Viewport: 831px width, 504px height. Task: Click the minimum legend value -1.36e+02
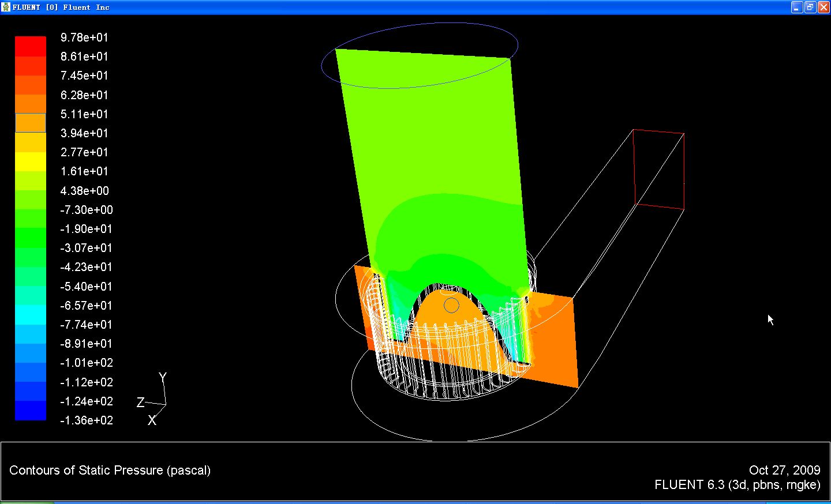point(87,420)
